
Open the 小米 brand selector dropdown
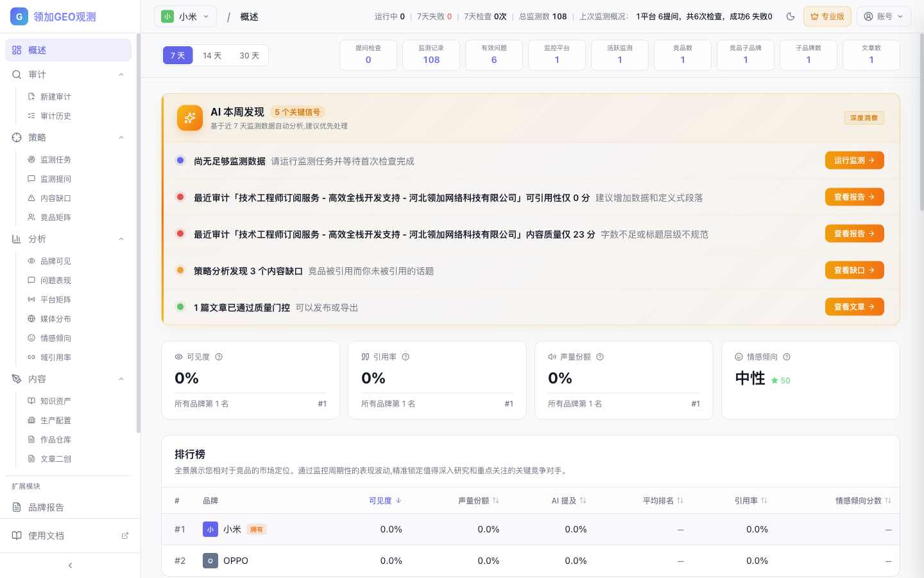pos(185,17)
